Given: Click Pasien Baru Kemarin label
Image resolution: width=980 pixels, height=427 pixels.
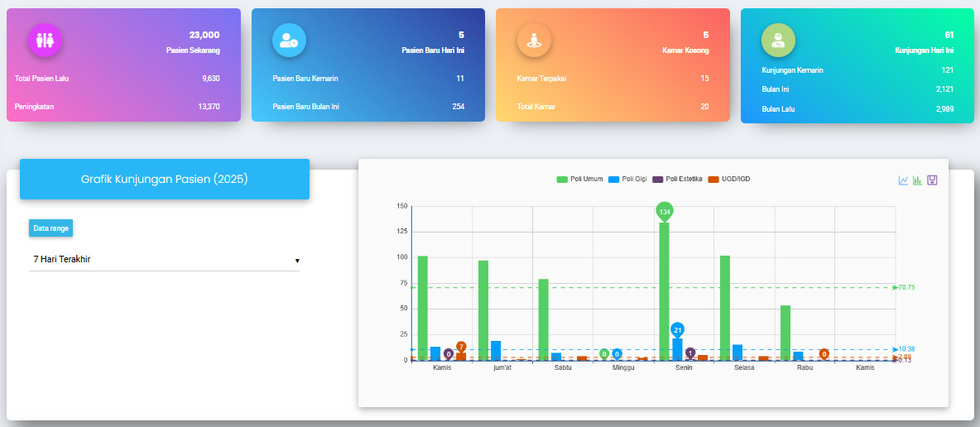Looking at the screenshot, I should pyautogui.click(x=305, y=78).
